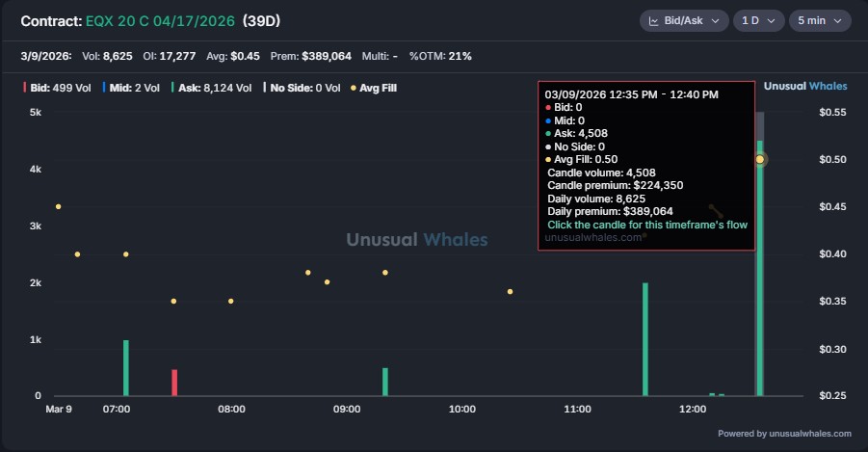Click Ask: 4,508 in the tooltip
Viewport: 868px width, 452px height.
tap(576, 134)
